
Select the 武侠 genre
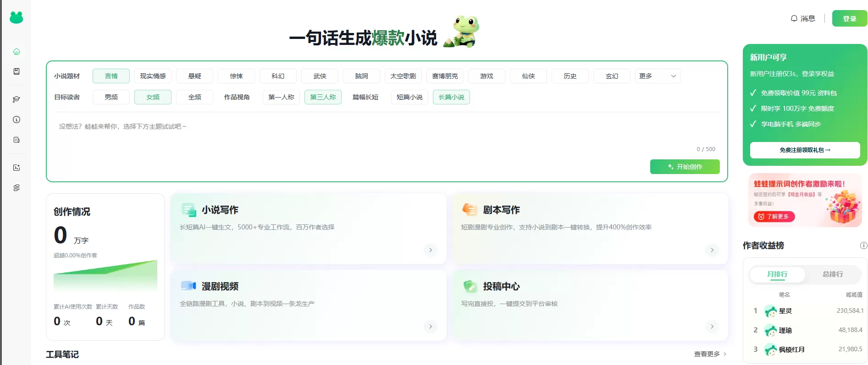pyautogui.click(x=320, y=76)
